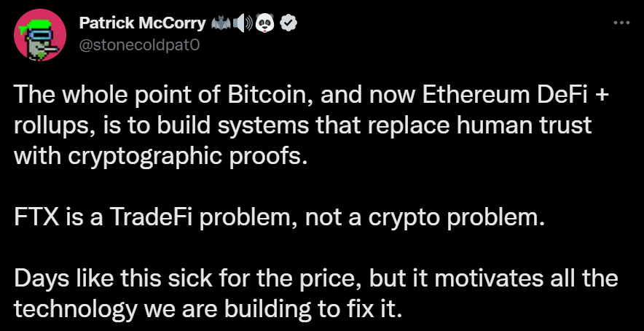The height and width of the screenshot is (331, 644).
Task: Click the blue verified checkmark badge
Action: 288,24
